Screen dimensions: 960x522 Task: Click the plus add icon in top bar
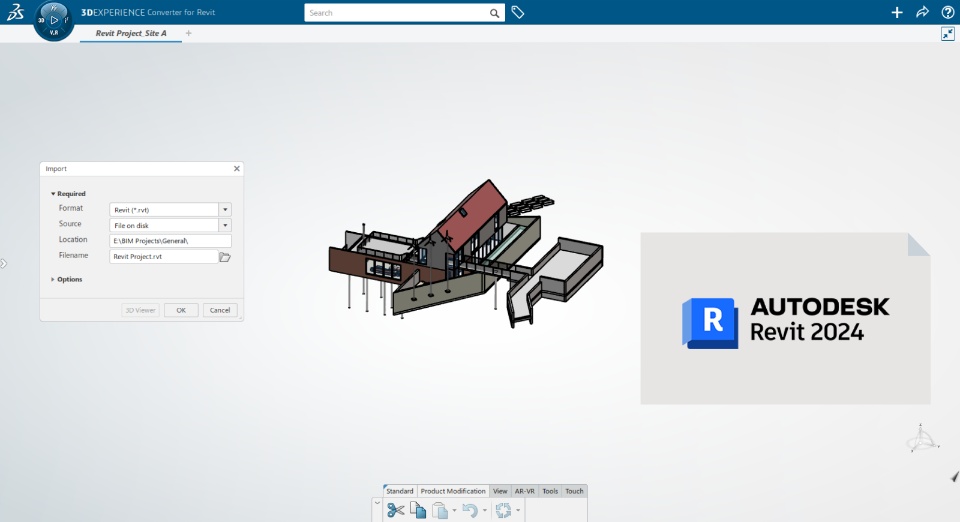[x=897, y=12]
